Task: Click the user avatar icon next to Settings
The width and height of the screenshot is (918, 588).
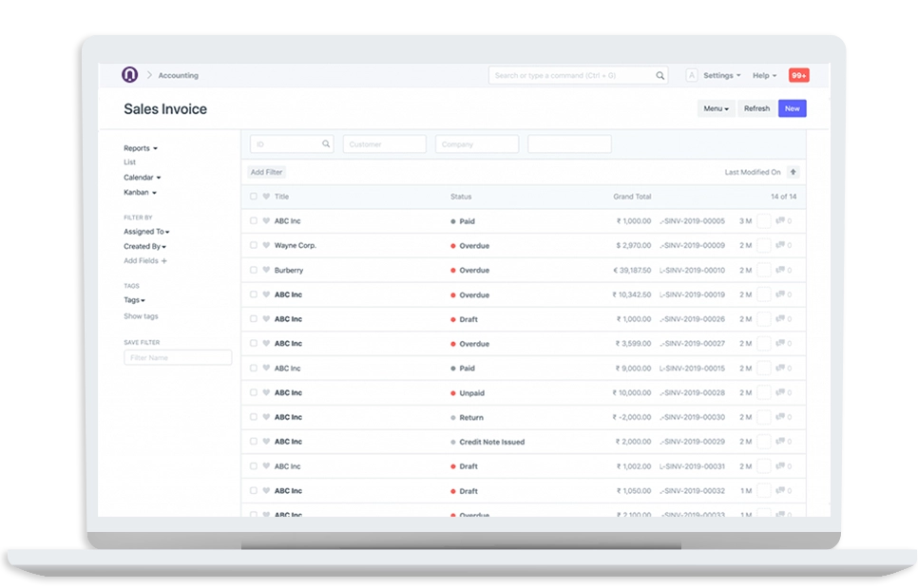Action: pos(691,75)
